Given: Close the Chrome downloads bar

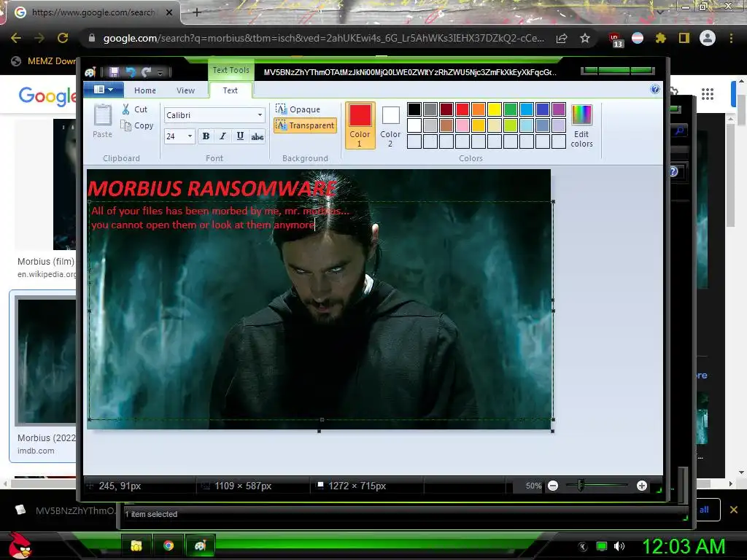Looking at the screenshot, I should pos(734,510).
